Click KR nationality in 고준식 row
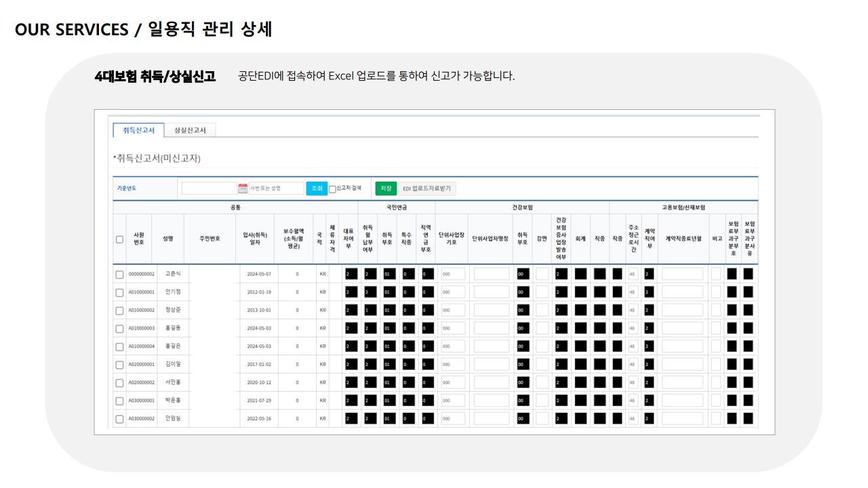This screenshot has height=488, width=868. point(323,274)
